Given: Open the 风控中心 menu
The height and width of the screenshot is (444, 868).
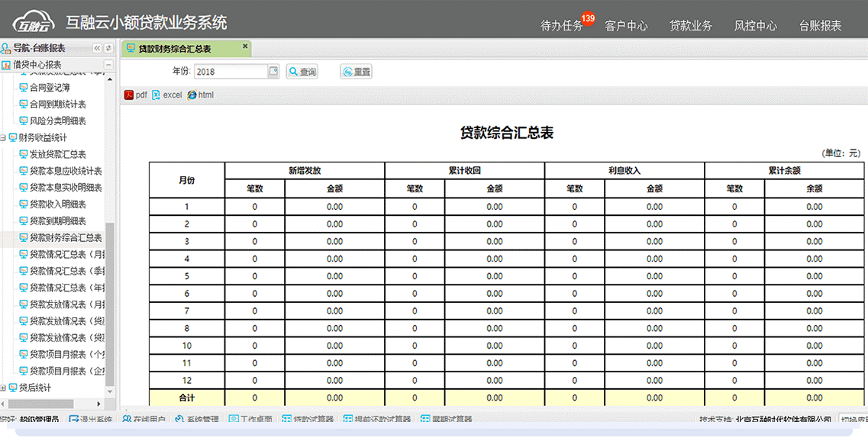Looking at the screenshot, I should click(x=756, y=25).
